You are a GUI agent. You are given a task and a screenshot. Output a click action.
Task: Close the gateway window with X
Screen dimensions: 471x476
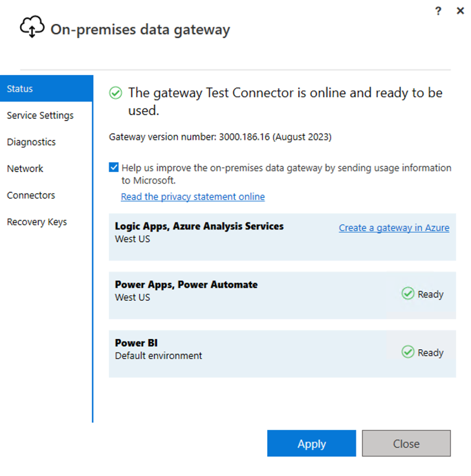pyautogui.click(x=460, y=11)
